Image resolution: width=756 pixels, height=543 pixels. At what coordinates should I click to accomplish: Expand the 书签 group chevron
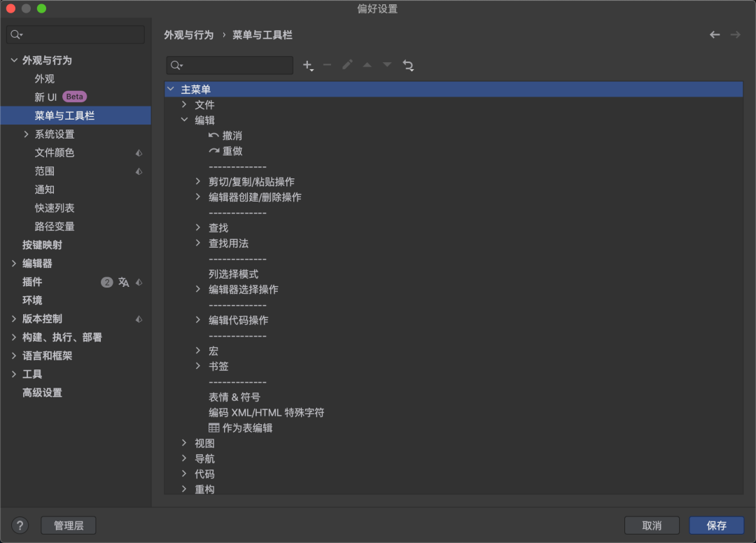coord(197,366)
